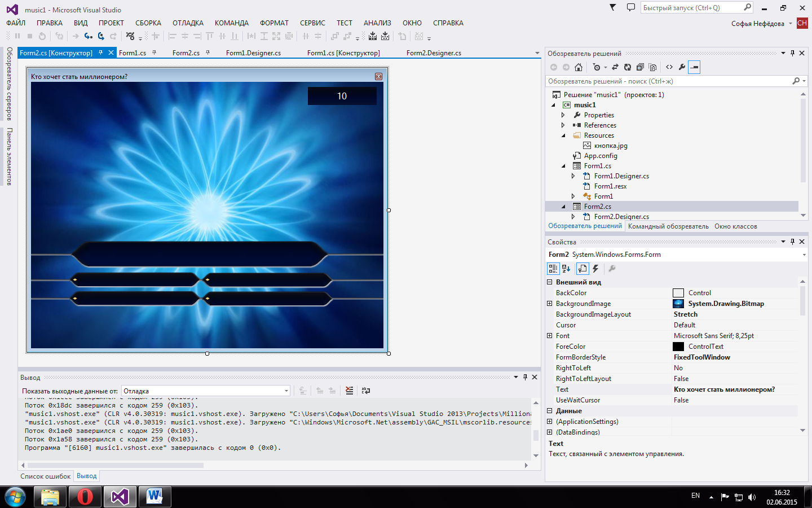Click the label showing 10 on form
812x508 pixels.
coord(342,96)
